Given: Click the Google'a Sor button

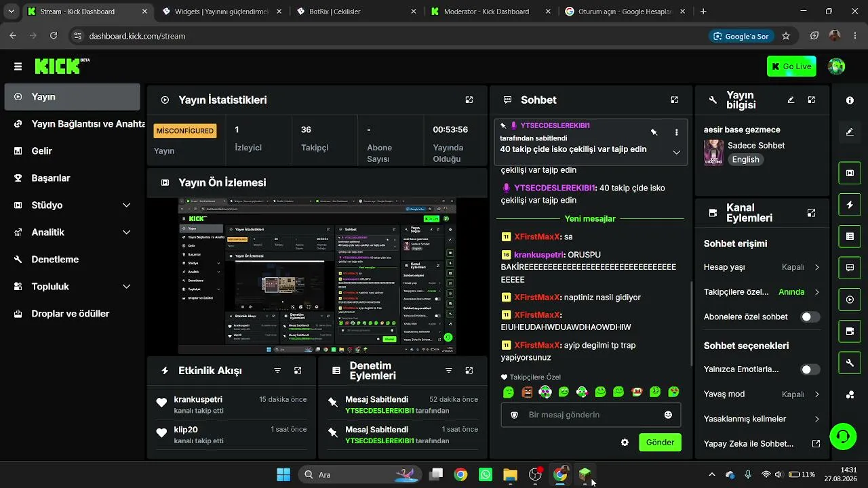Looking at the screenshot, I should pyautogui.click(x=741, y=36).
